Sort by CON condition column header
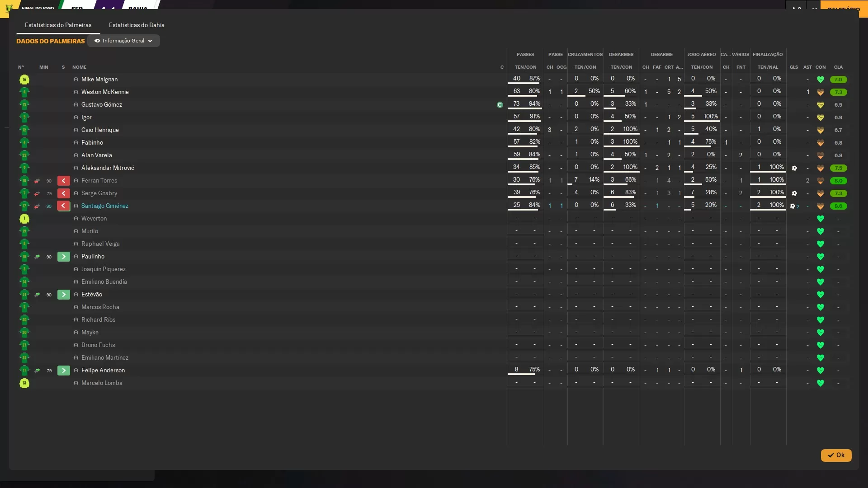 point(821,67)
